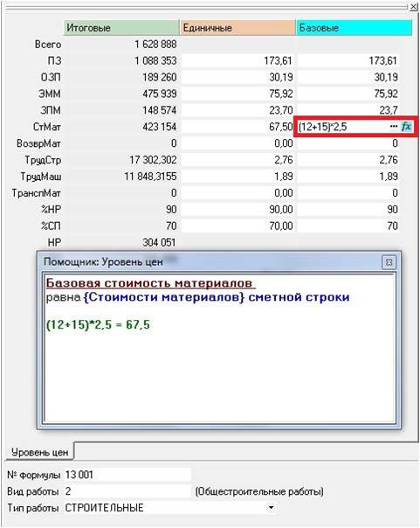Click the Базовые column header
This screenshot has height=528, width=420.
click(355, 28)
